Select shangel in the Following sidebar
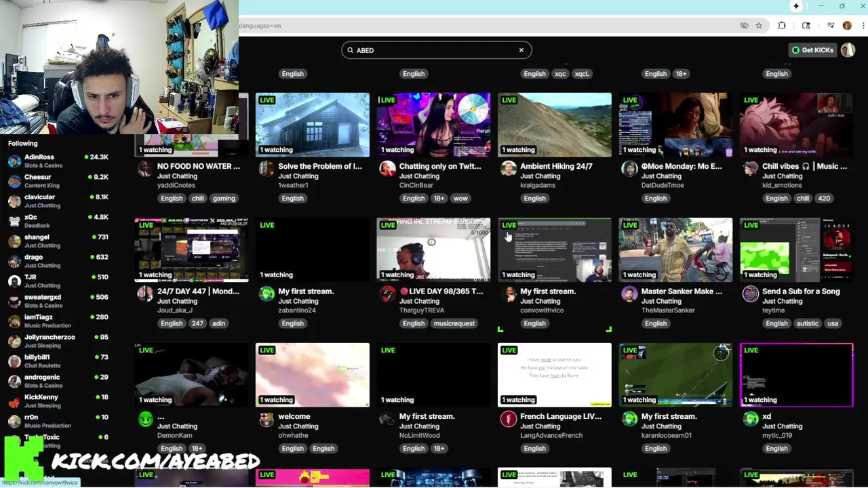 click(x=58, y=241)
